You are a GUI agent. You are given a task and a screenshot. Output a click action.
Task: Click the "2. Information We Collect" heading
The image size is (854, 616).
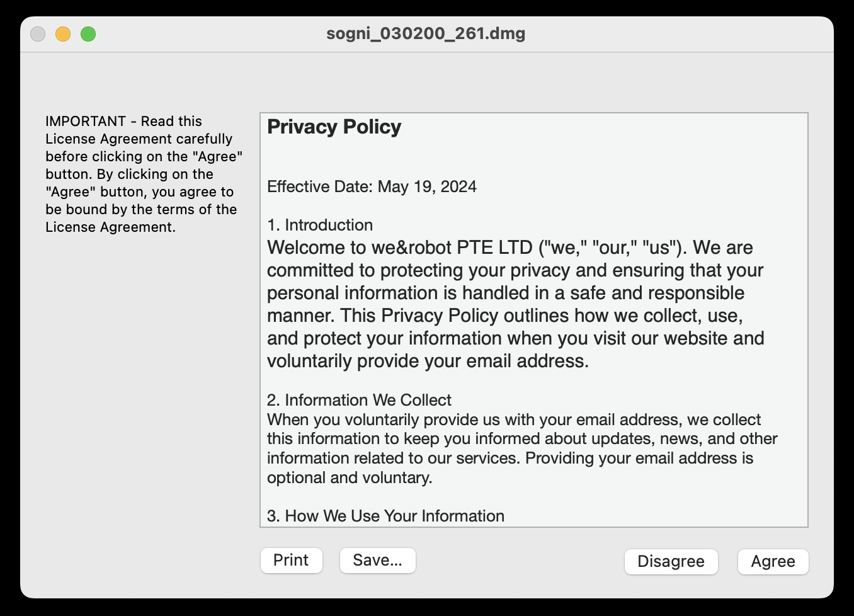[359, 400]
